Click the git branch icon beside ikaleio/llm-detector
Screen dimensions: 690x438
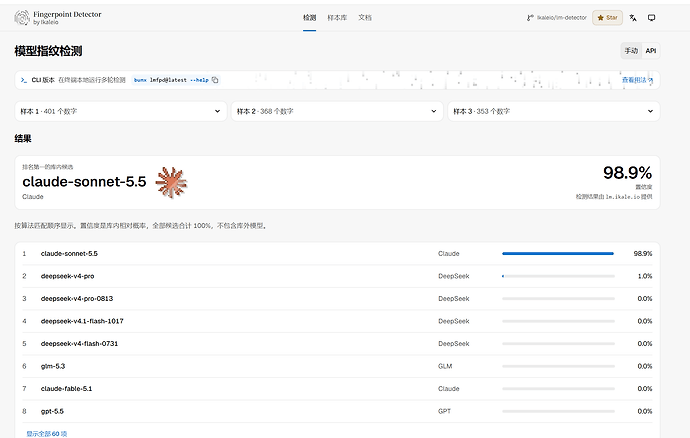[530, 18]
